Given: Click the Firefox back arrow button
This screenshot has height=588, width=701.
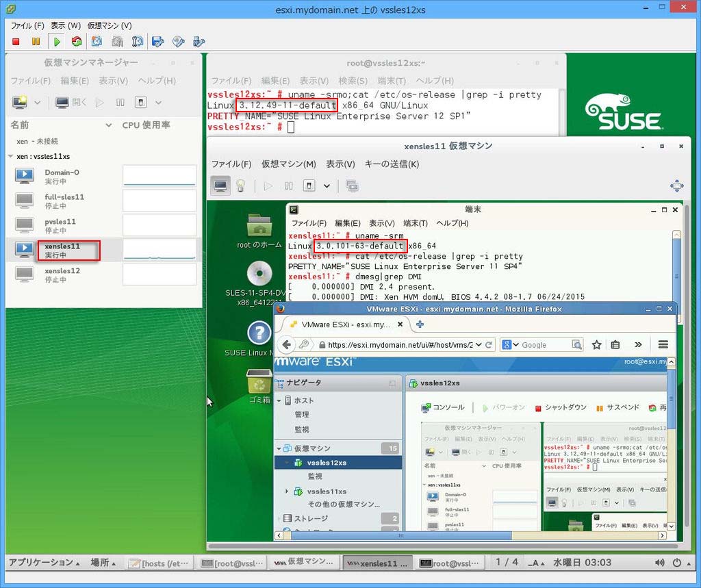Looking at the screenshot, I should [287, 344].
